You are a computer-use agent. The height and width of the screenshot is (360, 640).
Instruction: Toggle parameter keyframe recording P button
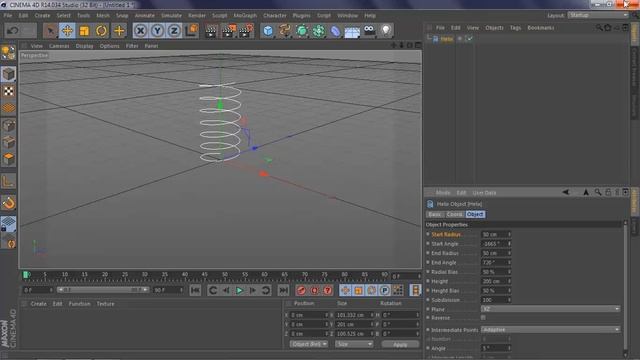click(384, 290)
